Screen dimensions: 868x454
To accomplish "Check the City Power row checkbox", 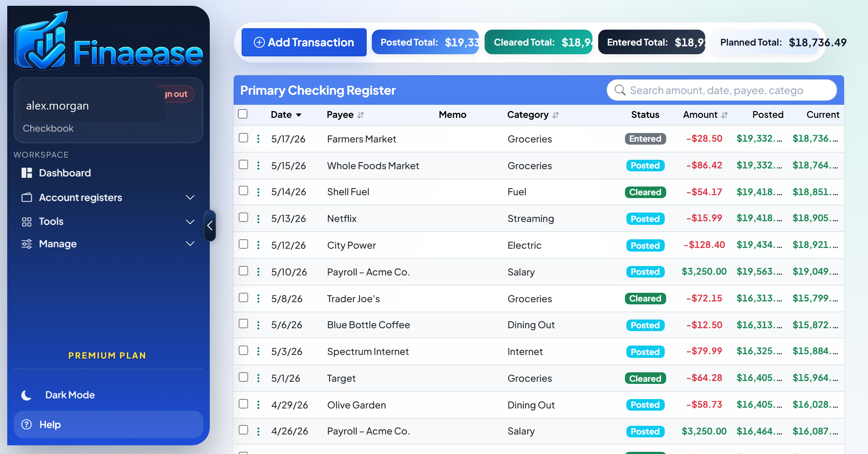I will [x=243, y=244].
